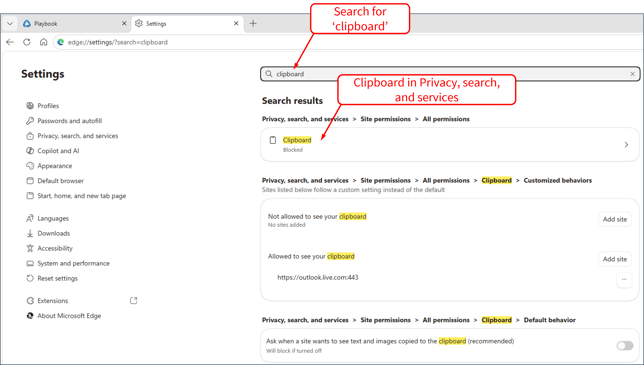Add site to Not allowed clipboard list
The height and width of the screenshot is (365, 644).
pos(615,219)
